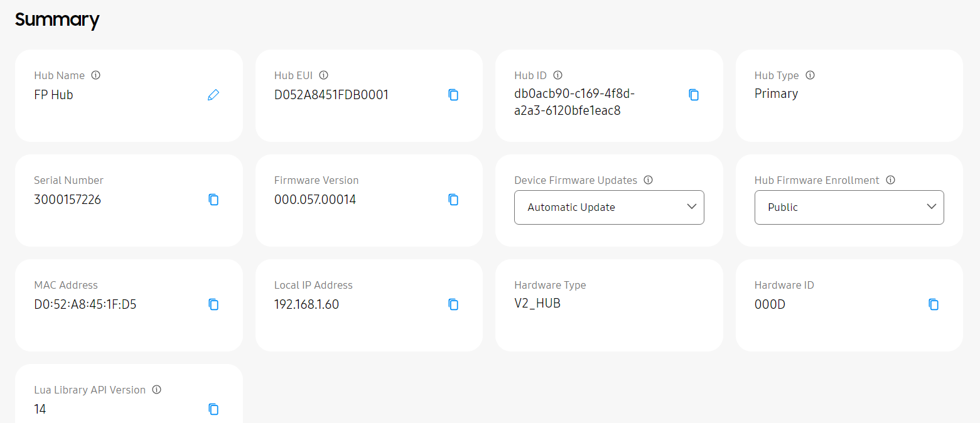The image size is (980, 423).
Task: Click the Summary heading
Action: tap(57, 19)
